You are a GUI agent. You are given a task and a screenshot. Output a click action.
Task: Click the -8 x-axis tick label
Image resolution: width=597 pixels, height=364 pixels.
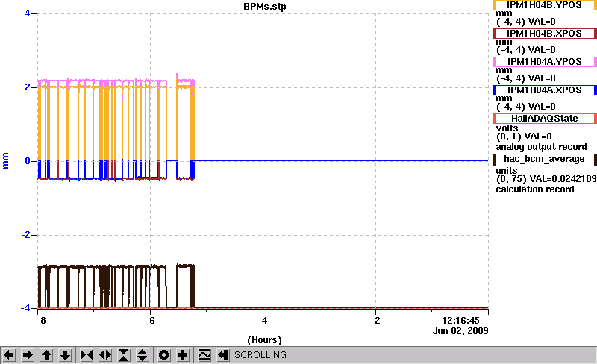click(41, 321)
